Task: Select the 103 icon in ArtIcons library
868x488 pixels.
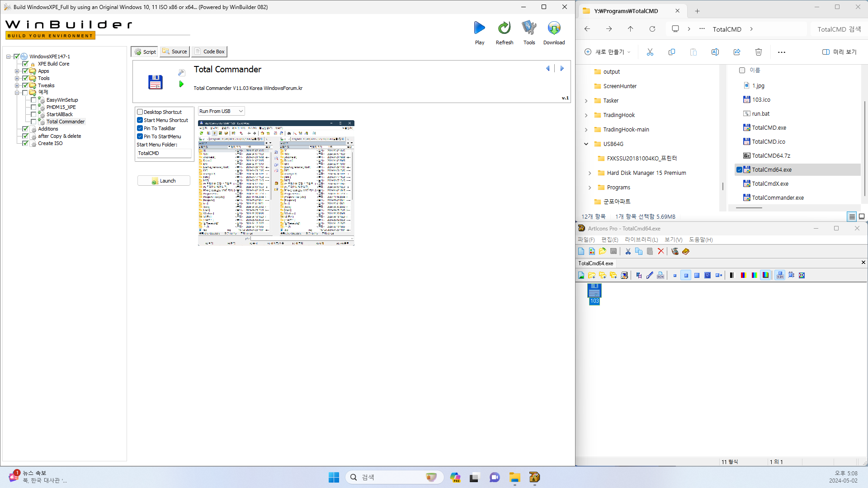Action: click(594, 294)
